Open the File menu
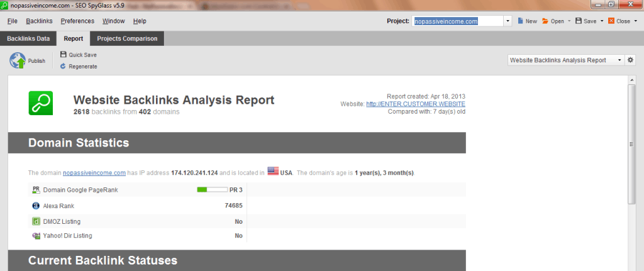Viewport: 644px width, 271px height. pyautogui.click(x=13, y=21)
